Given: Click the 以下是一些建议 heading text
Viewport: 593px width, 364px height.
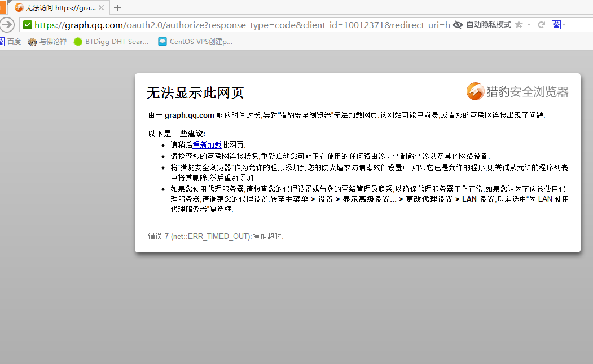Looking at the screenshot, I should coord(177,134).
